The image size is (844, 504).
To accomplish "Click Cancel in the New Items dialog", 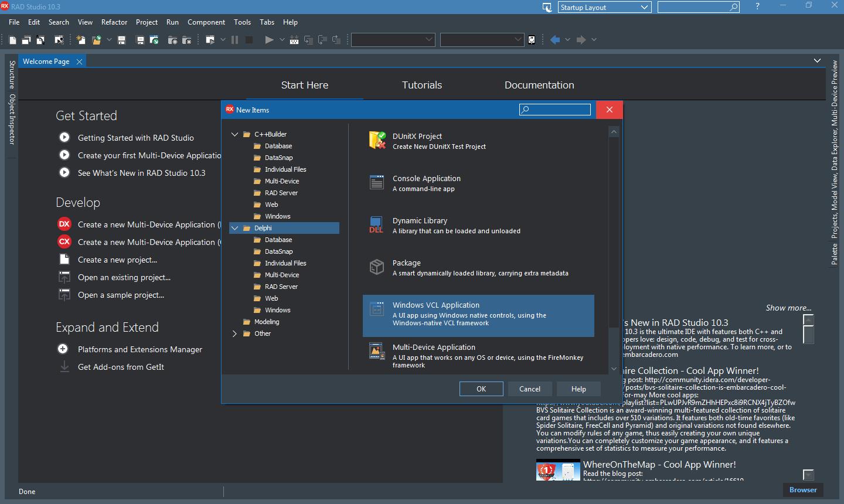I will point(530,389).
